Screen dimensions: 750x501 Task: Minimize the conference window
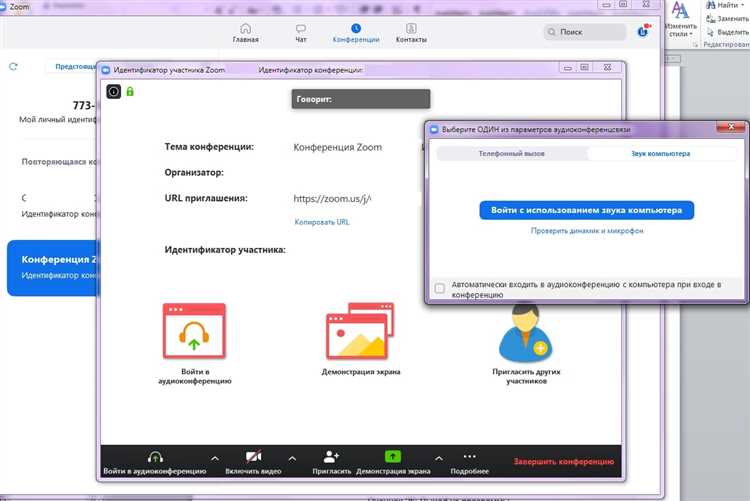(x=568, y=68)
